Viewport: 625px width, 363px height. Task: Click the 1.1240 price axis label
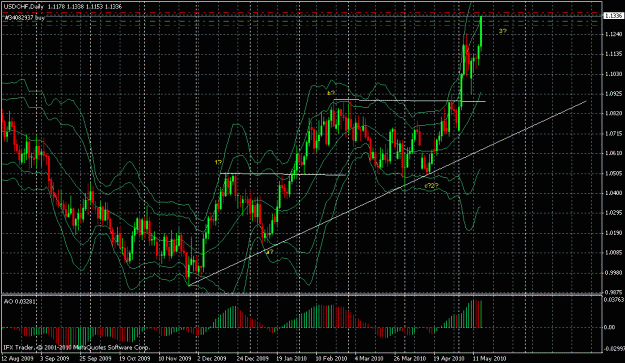pos(613,34)
